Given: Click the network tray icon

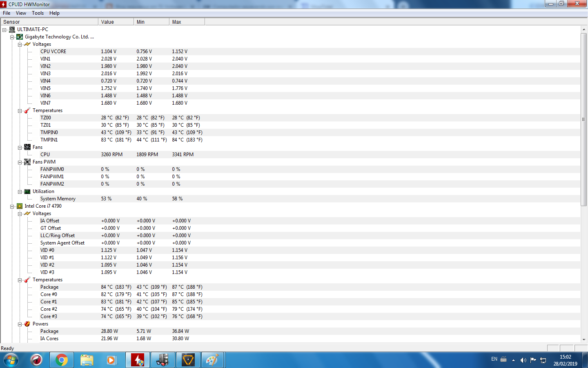Looking at the screenshot, I should 543,360.
